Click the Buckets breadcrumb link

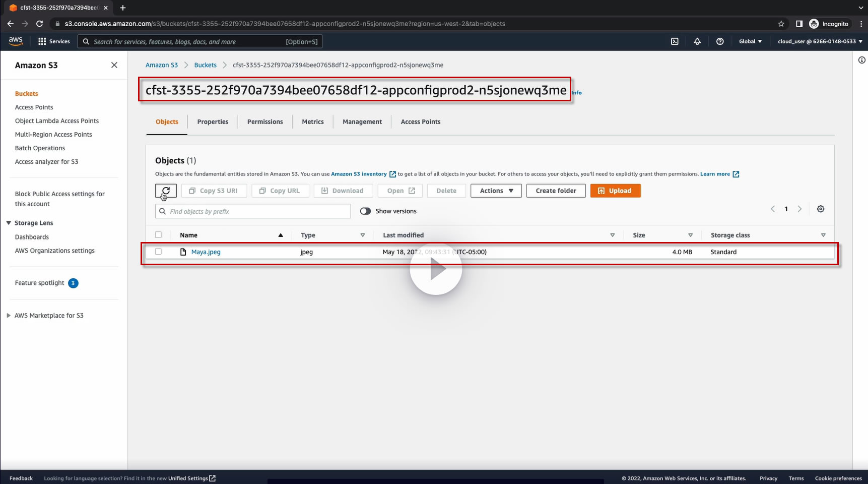pos(206,65)
